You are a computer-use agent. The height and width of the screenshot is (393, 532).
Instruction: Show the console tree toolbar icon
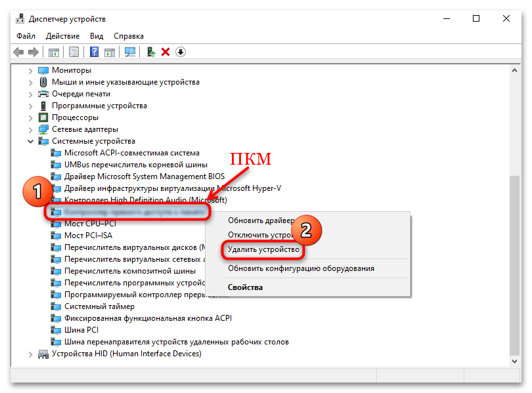(x=53, y=52)
